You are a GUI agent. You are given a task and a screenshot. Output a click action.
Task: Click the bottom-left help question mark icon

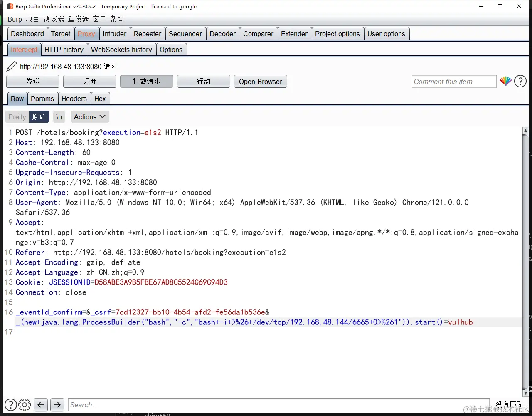[10, 404]
